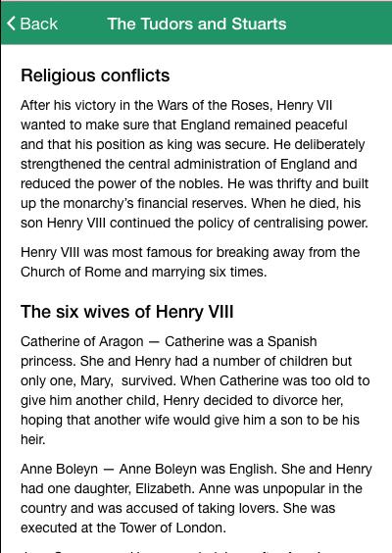
Task: Click the green navigation header bar
Action: 196,24
